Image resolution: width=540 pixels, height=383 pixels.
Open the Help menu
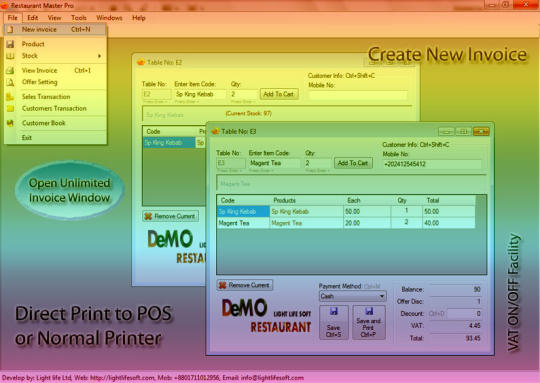tap(139, 18)
